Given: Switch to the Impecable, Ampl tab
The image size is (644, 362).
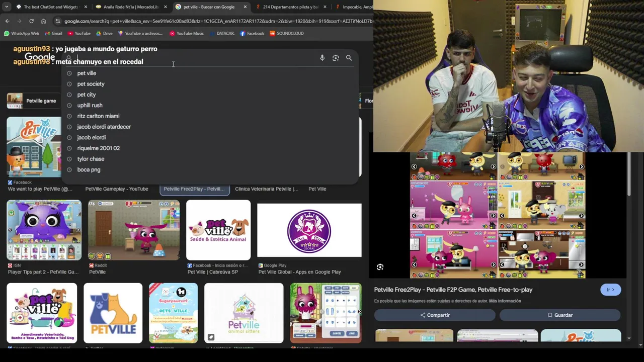Looking at the screenshot, I should click(352, 7).
